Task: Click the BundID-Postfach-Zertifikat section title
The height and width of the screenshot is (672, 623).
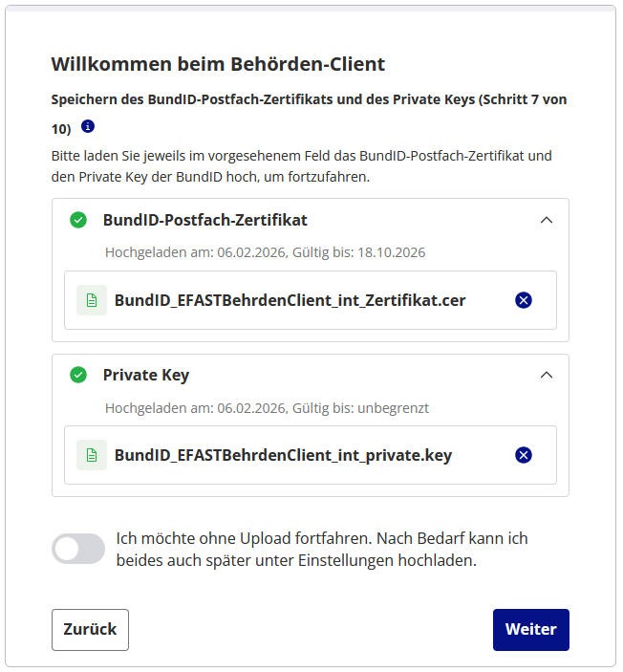Action: point(205,220)
